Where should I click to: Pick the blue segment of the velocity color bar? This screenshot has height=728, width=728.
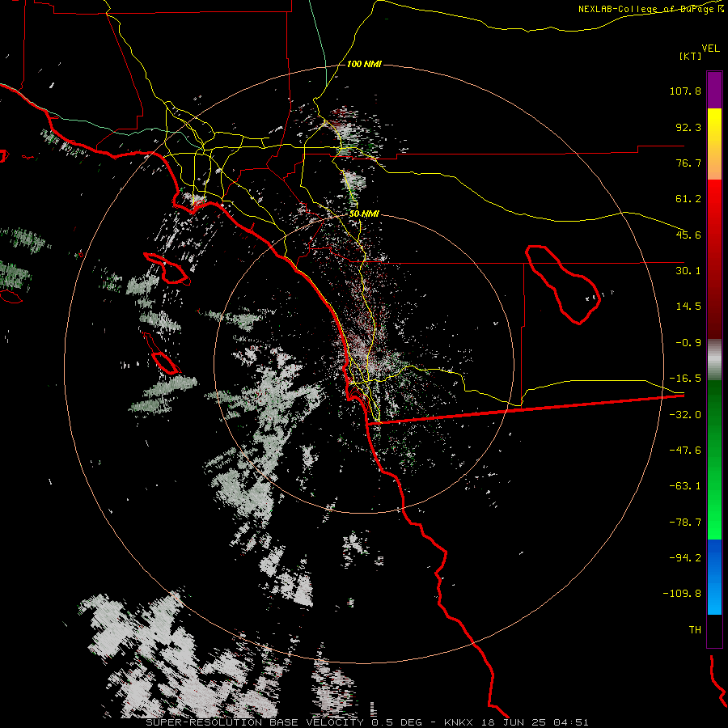pyautogui.click(x=714, y=577)
